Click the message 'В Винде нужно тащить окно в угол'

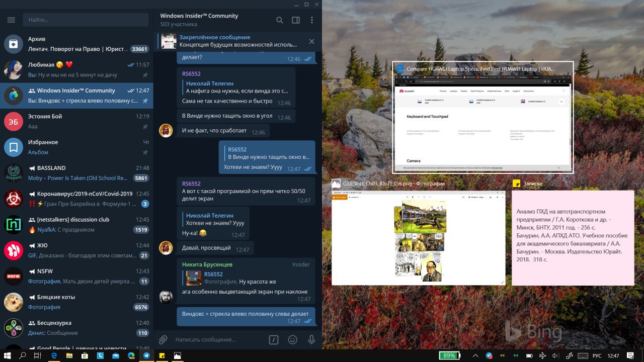pyautogui.click(x=236, y=116)
